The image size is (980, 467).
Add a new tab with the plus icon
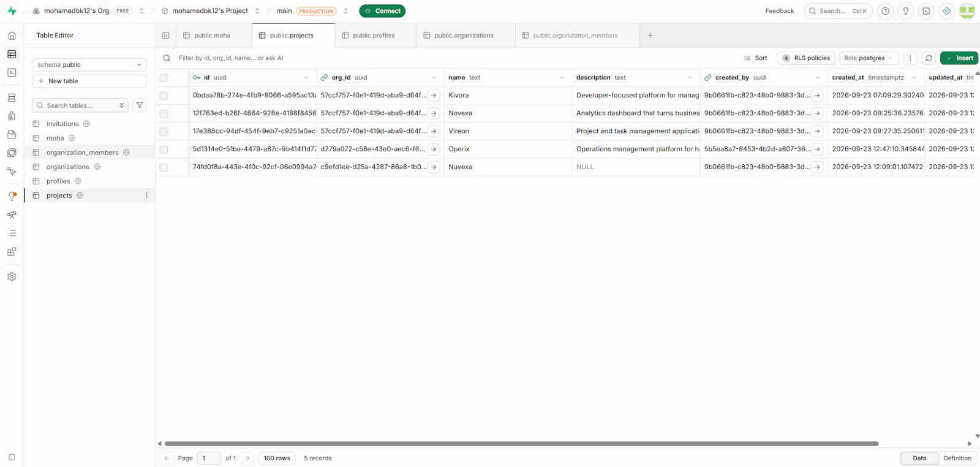coord(650,36)
